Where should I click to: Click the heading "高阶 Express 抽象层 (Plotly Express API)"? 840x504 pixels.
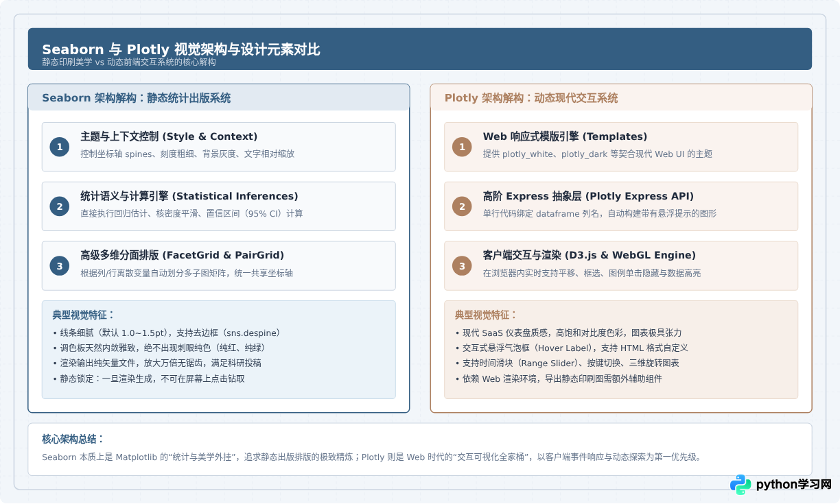[588, 196]
